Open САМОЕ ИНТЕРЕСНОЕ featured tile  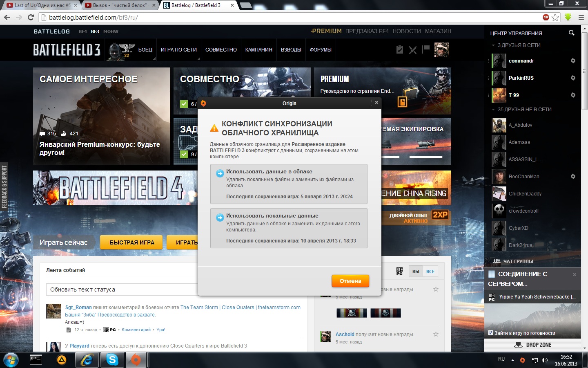[x=102, y=116]
